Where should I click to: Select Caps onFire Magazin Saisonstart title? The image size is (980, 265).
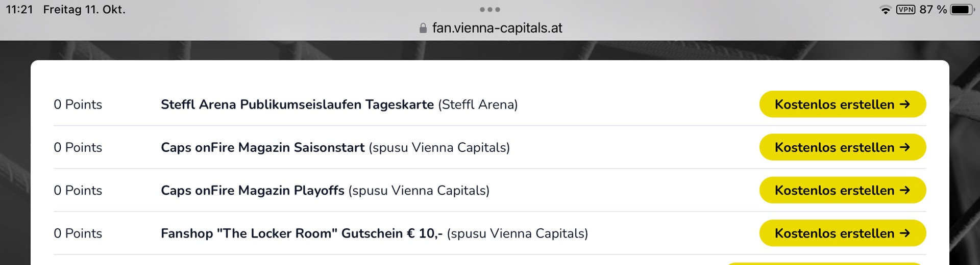point(262,147)
